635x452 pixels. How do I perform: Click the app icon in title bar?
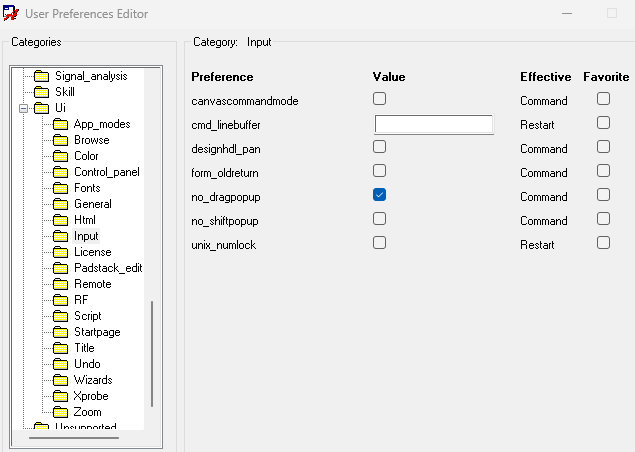[11, 13]
